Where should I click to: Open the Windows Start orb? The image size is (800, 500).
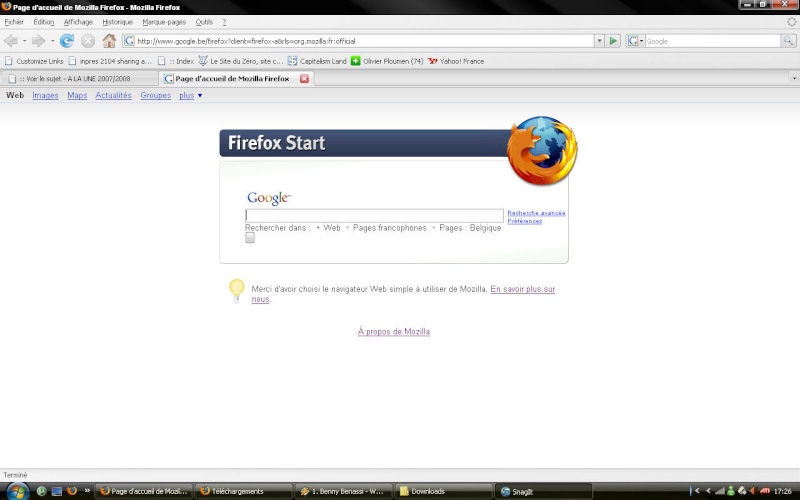click(17, 491)
